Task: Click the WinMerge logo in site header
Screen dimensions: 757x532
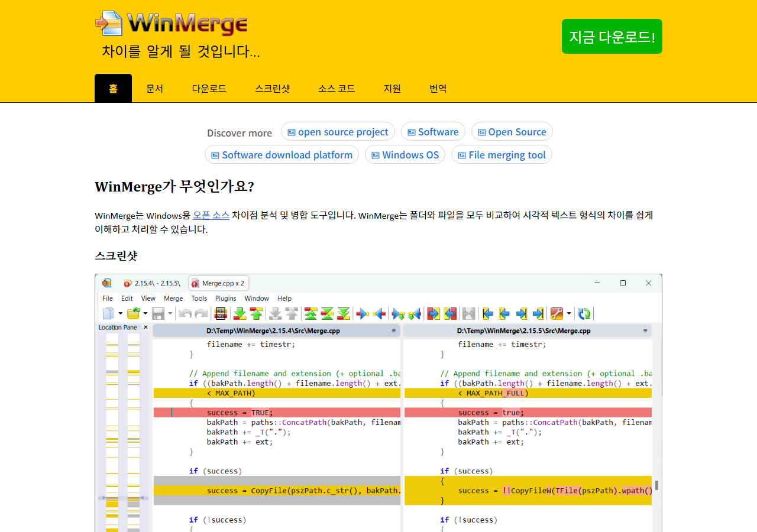Action: click(172, 24)
